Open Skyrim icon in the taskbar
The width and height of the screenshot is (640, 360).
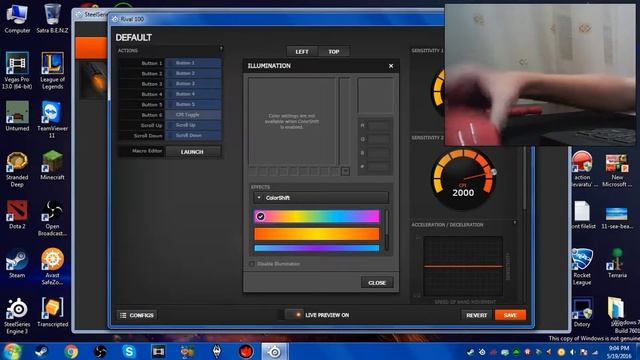point(217,351)
